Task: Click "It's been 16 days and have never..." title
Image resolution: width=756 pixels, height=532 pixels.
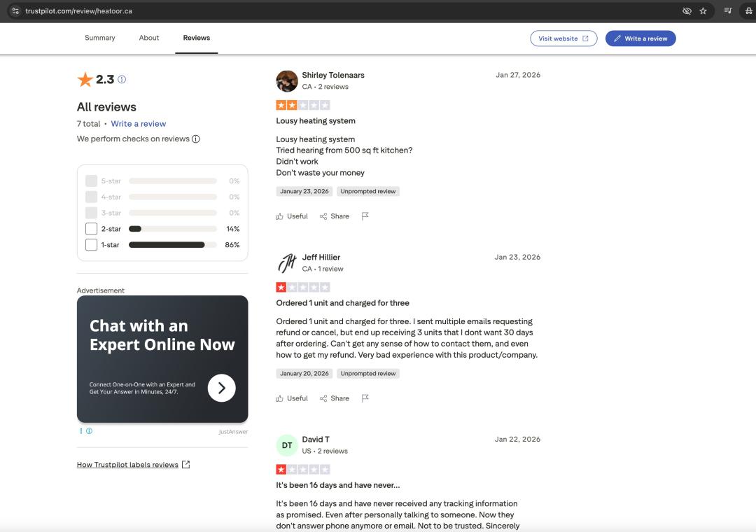Action: click(338, 485)
